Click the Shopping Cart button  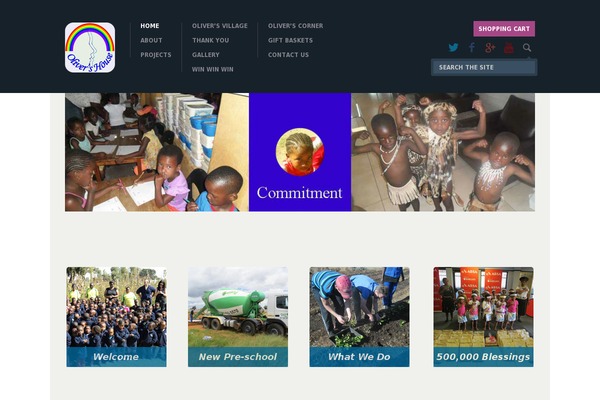click(x=504, y=29)
